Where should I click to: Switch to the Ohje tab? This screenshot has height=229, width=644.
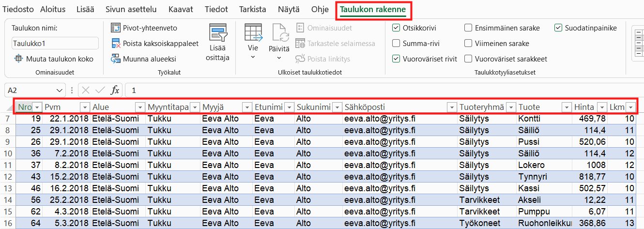click(x=320, y=9)
